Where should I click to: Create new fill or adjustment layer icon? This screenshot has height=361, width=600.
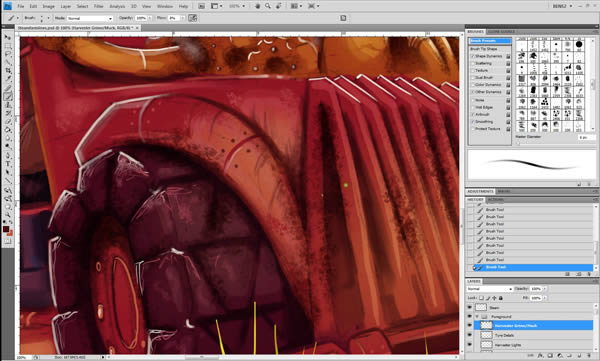coord(560,356)
